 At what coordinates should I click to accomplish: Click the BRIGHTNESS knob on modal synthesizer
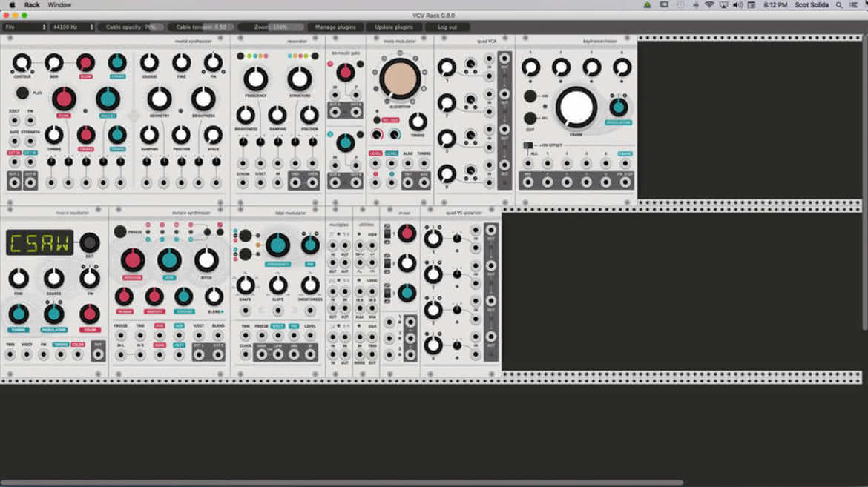(203, 99)
